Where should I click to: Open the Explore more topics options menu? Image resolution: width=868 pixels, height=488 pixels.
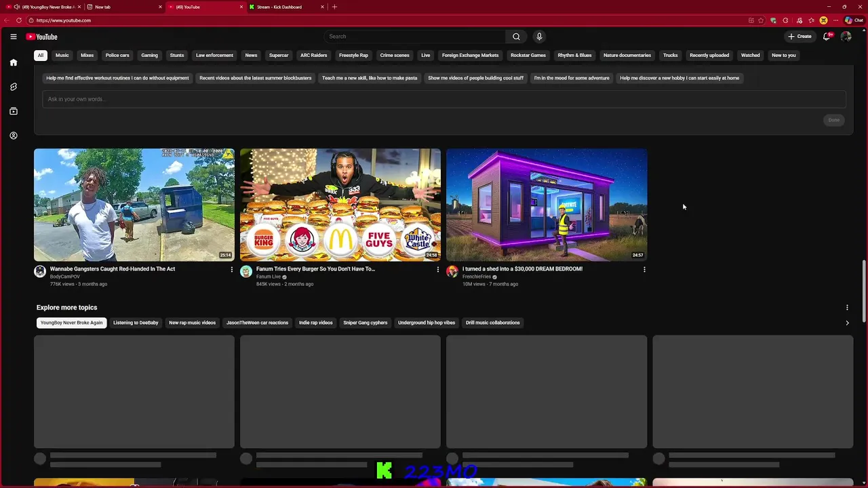[847, 308]
